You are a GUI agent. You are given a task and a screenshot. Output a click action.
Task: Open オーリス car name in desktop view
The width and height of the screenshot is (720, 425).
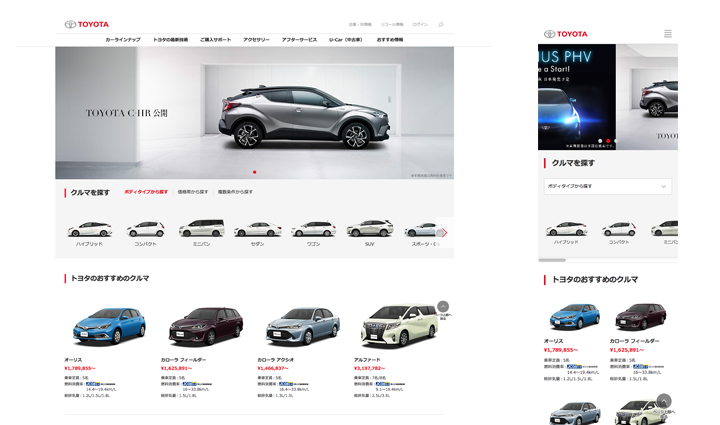(x=73, y=360)
